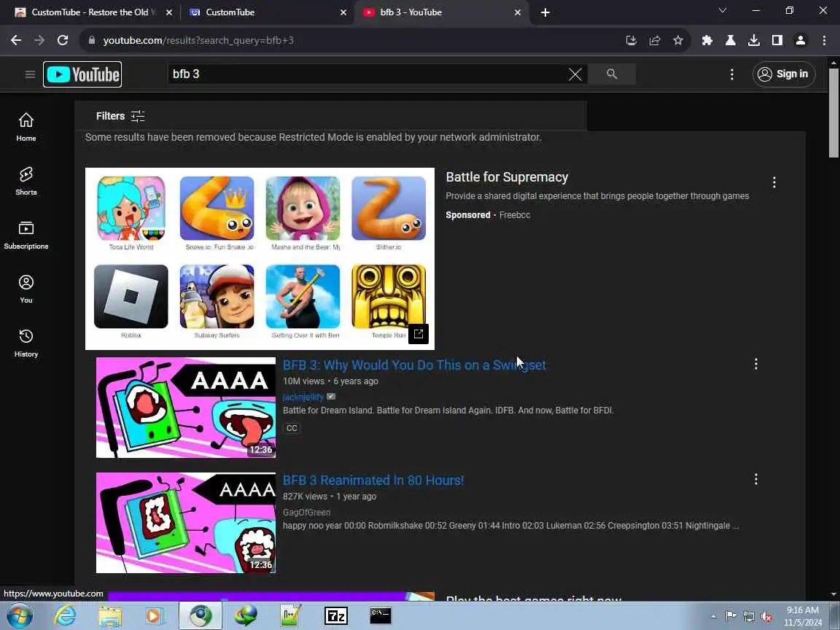Image resolution: width=840 pixels, height=630 pixels.
Task: Toggle the browser side panel icon
Action: (777, 40)
